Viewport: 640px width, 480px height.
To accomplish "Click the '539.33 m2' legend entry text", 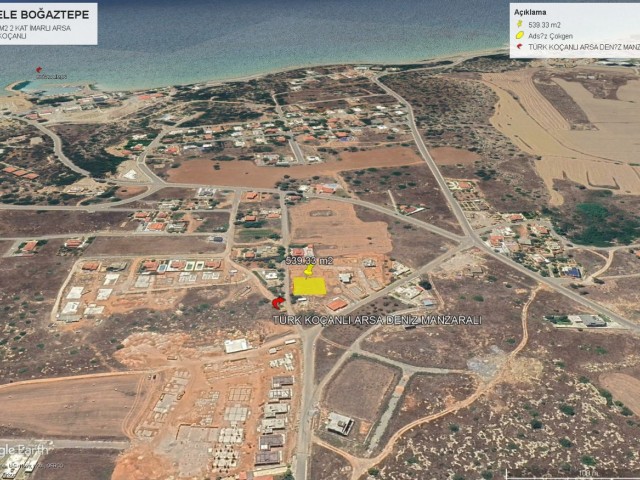I will (544, 25).
